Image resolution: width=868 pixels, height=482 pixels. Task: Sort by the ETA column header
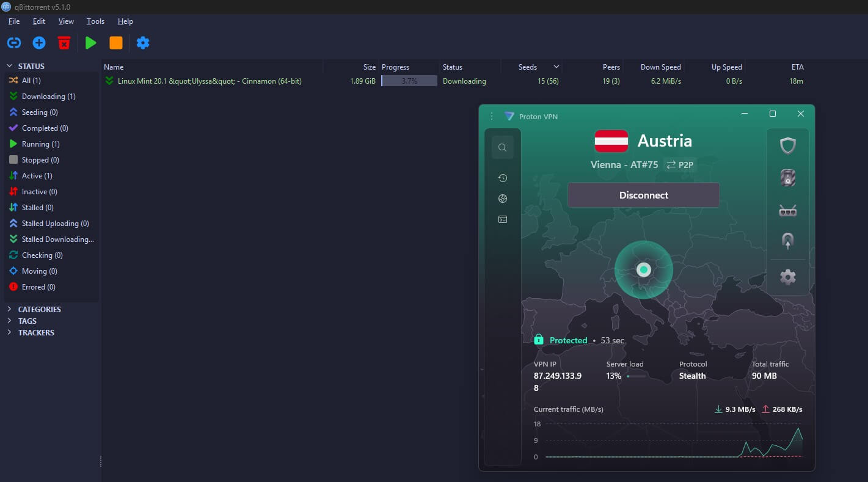click(x=775, y=67)
